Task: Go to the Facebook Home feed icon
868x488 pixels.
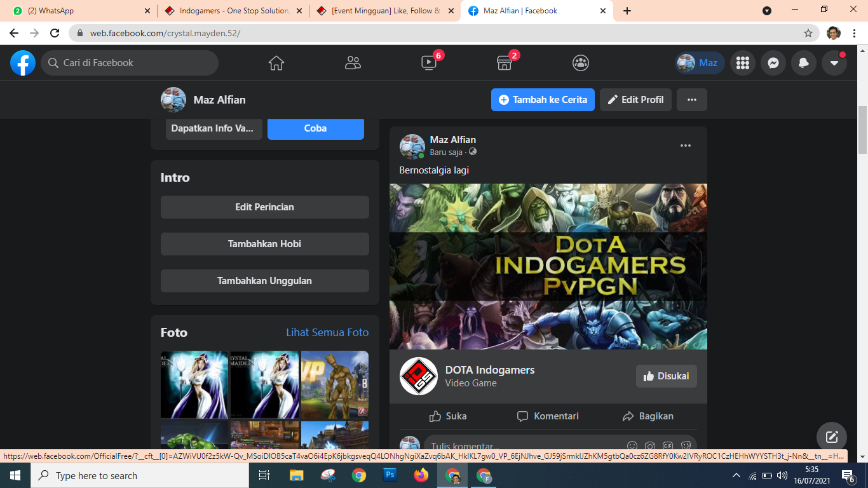Action: [x=276, y=63]
